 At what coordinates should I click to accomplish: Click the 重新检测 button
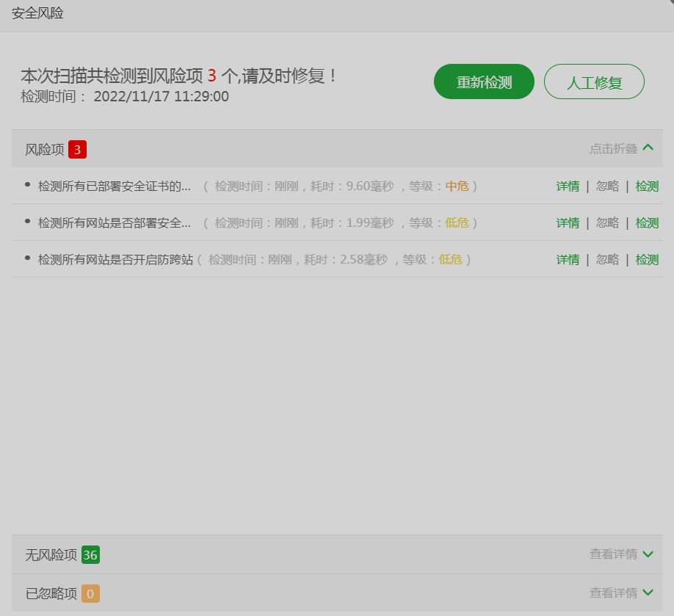tap(484, 81)
